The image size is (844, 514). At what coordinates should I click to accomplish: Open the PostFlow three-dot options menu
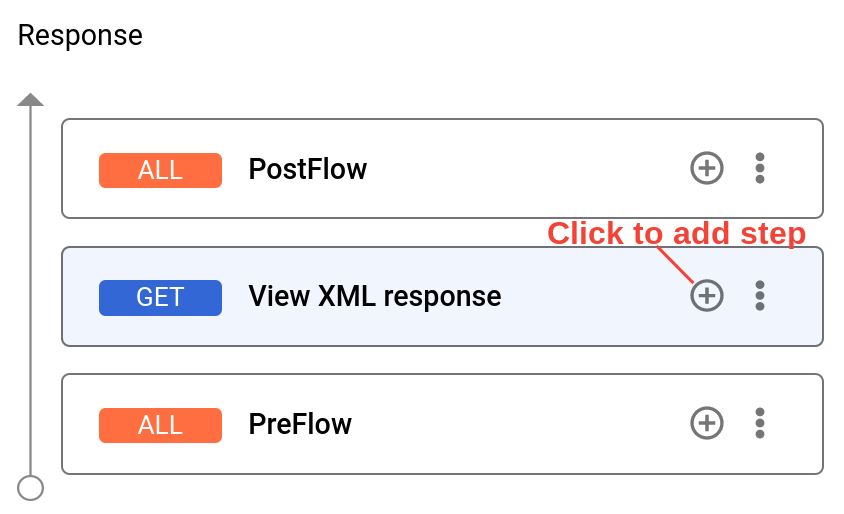coord(760,168)
